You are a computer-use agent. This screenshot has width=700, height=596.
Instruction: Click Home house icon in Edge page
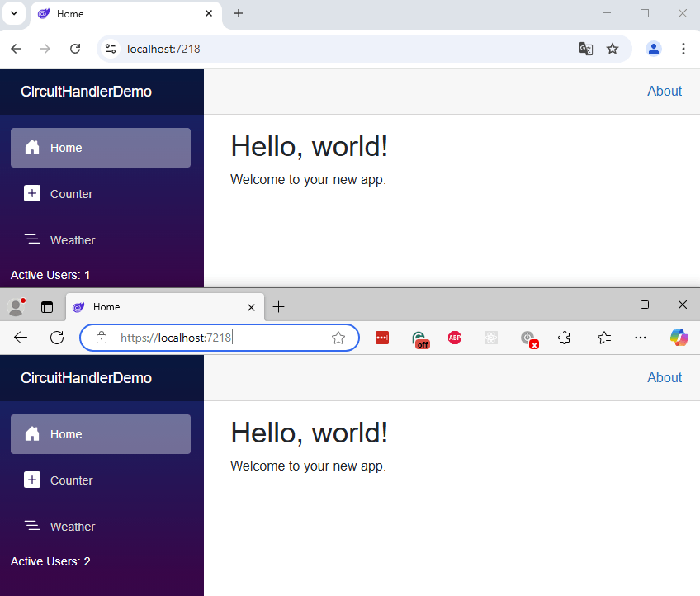[32, 433]
